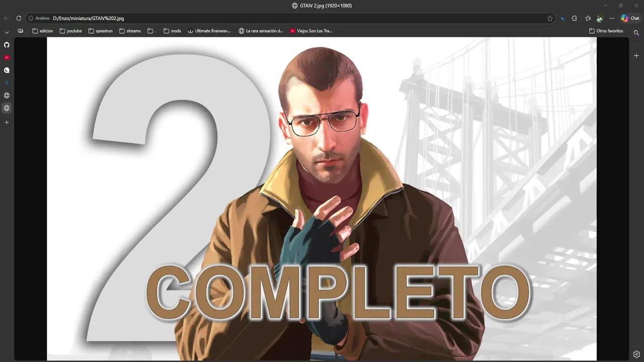Viewport: 644px width, 362px height.
Task: Switch to the upper globe vertical tab
Action: (7, 96)
